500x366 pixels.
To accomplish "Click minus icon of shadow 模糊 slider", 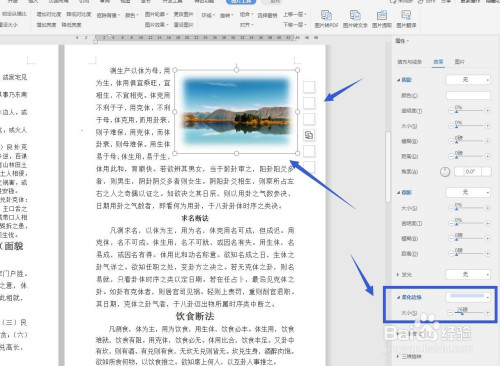I will coord(451,141).
